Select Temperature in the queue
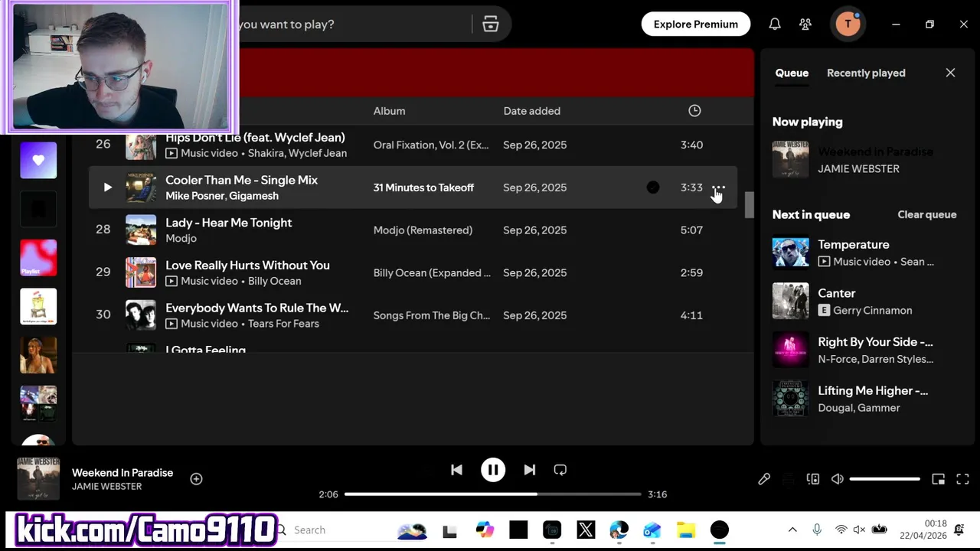The width and height of the screenshot is (980, 551). [x=865, y=253]
